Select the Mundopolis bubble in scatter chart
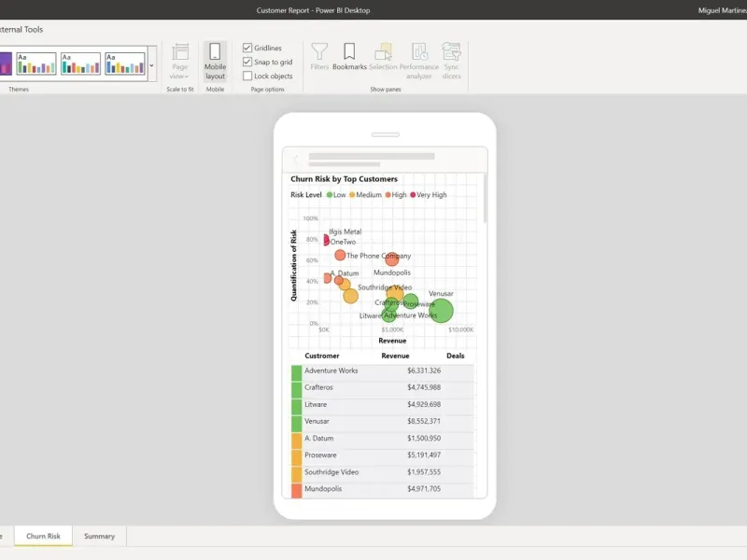The width and height of the screenshot is (747, 560). pos(391,259)
